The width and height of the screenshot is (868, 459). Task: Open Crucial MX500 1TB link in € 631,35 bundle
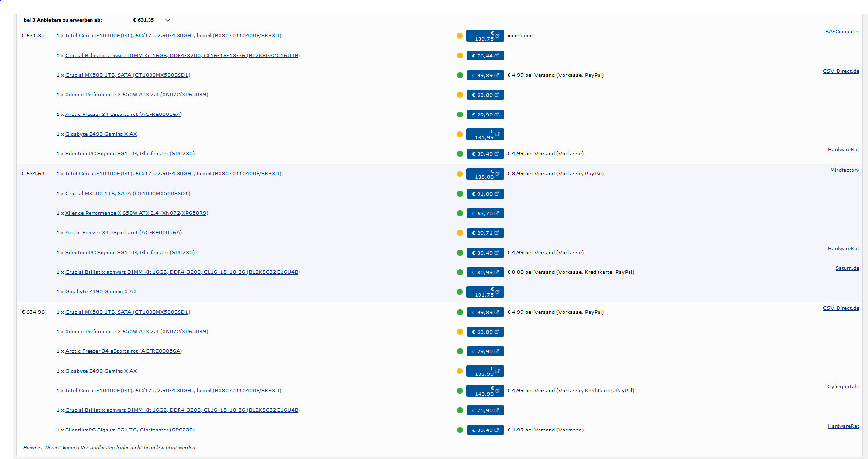click(x=128, y=75)
